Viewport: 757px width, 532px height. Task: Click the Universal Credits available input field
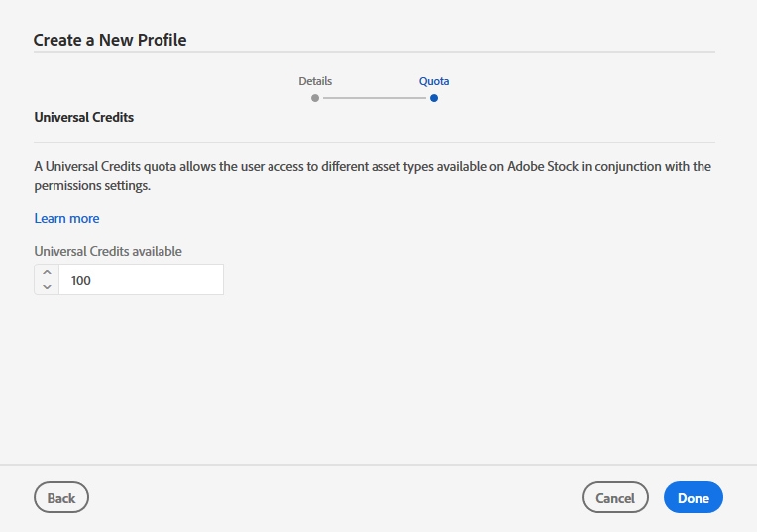(141, 280)
